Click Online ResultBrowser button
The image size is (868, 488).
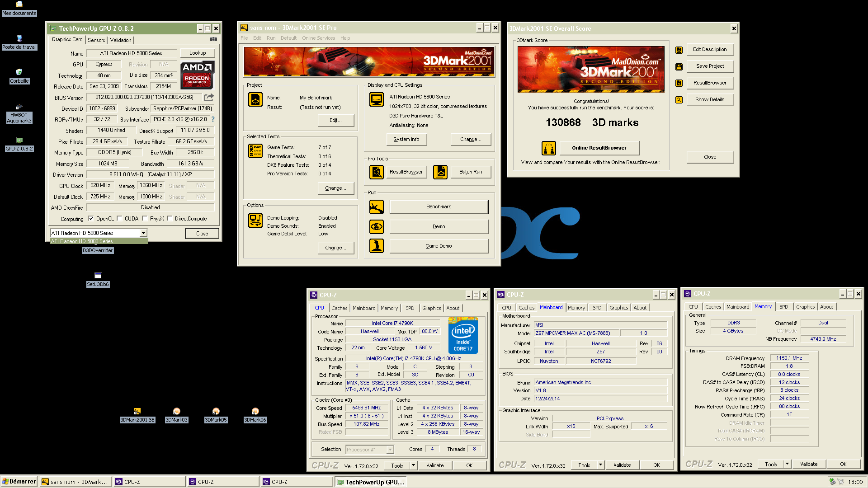599,148
